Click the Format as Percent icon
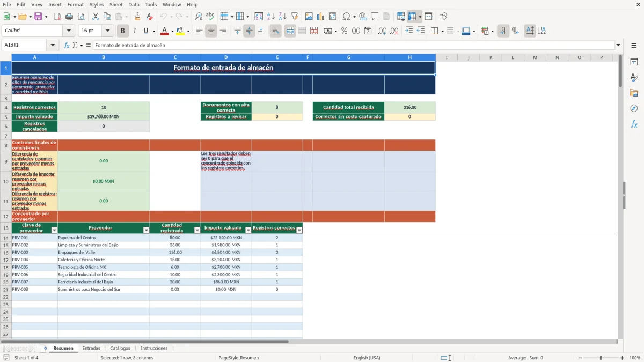This screenshot has width=644, height=362. coord(344,31)
